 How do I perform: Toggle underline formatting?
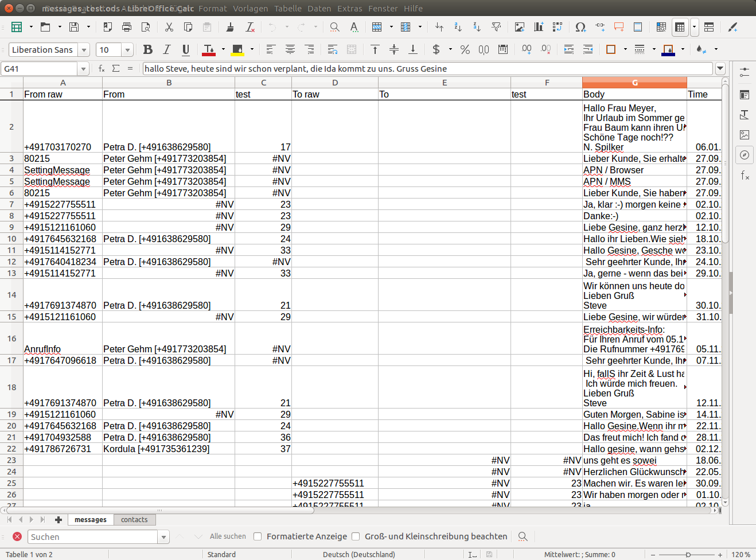(186, 50)
